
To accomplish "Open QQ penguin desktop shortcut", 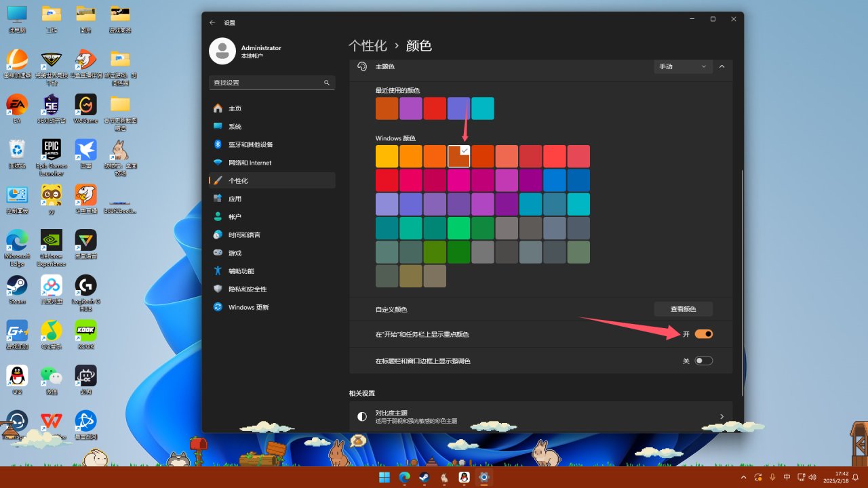I will point(17,380).
